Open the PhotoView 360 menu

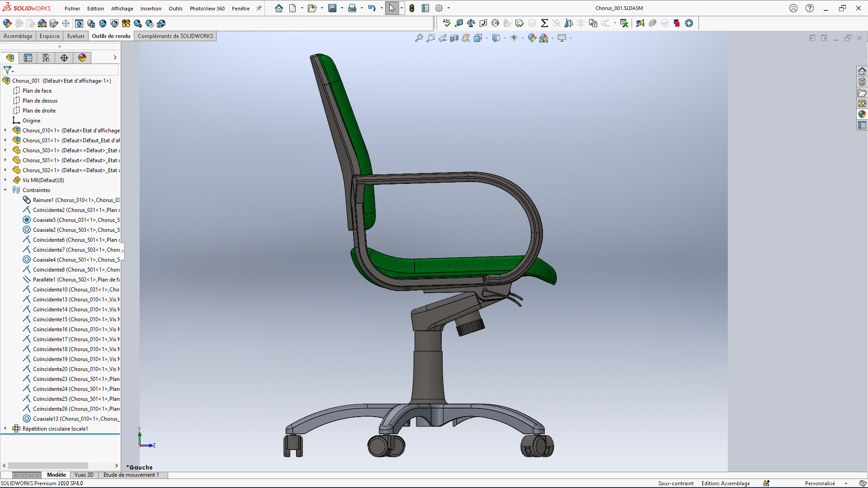[x=207, y=9]
